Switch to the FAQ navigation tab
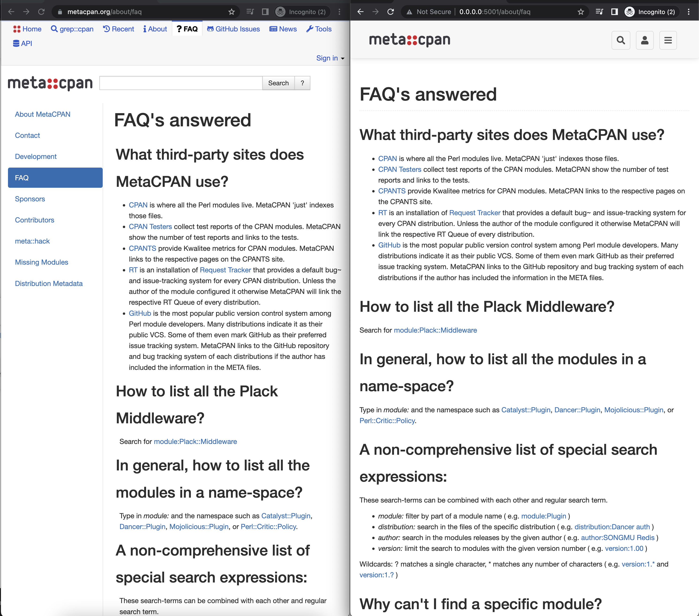 (187, 29)
